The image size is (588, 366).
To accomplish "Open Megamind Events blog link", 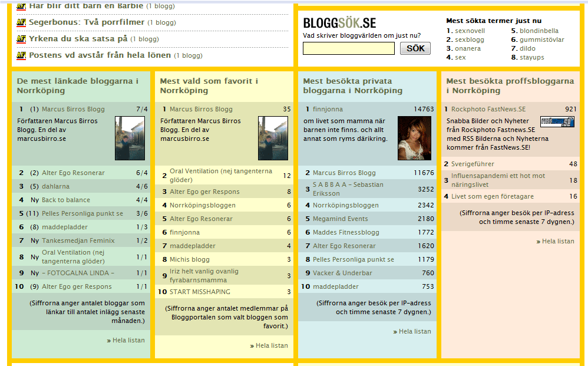I will click(340, 219).
